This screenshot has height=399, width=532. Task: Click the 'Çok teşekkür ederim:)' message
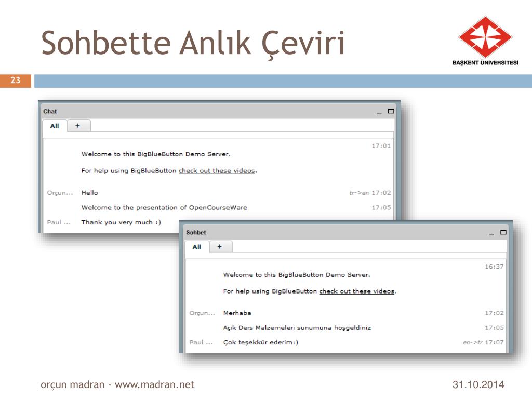pyautogui.click(x=261, y=342)
